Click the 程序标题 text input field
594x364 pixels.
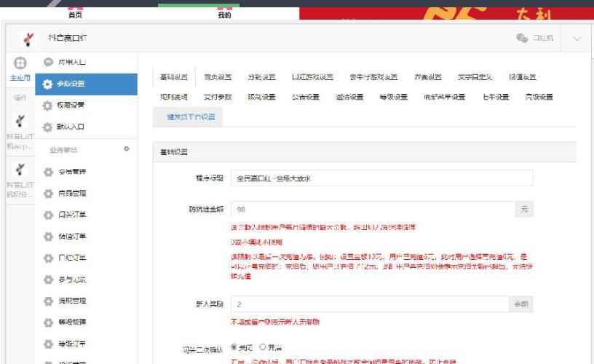381,178
